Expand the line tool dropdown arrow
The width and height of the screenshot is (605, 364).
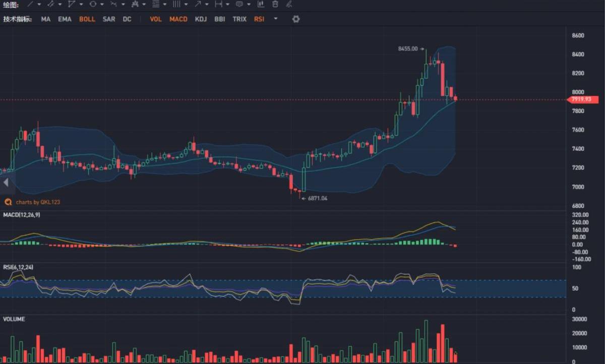[39, 5]
